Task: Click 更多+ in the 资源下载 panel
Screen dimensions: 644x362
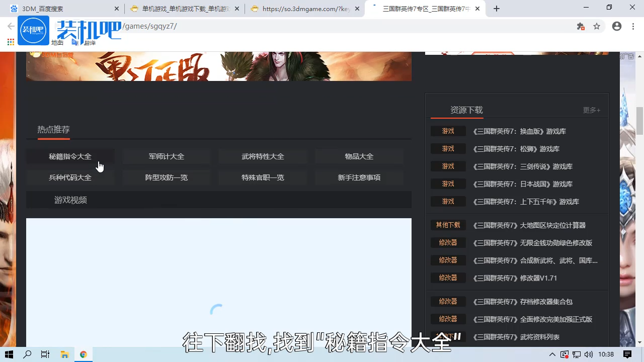Action: [x=591, y=110]
